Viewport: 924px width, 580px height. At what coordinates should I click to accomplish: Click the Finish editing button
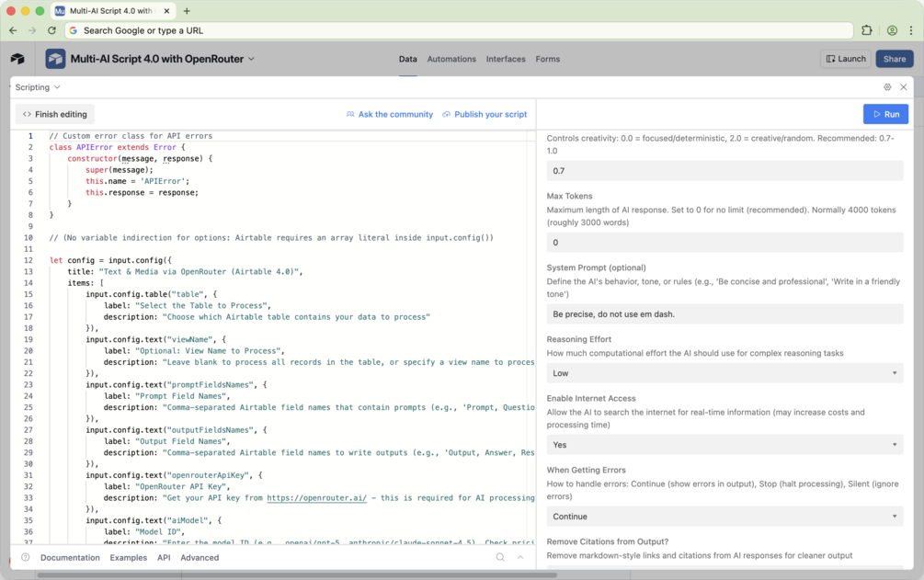coord(55,114)
